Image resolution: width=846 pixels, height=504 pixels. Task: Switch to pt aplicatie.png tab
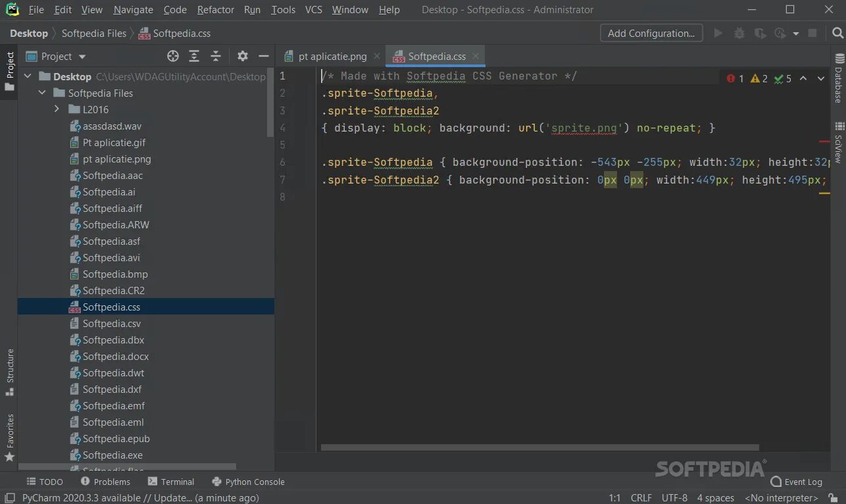(332, 56)
